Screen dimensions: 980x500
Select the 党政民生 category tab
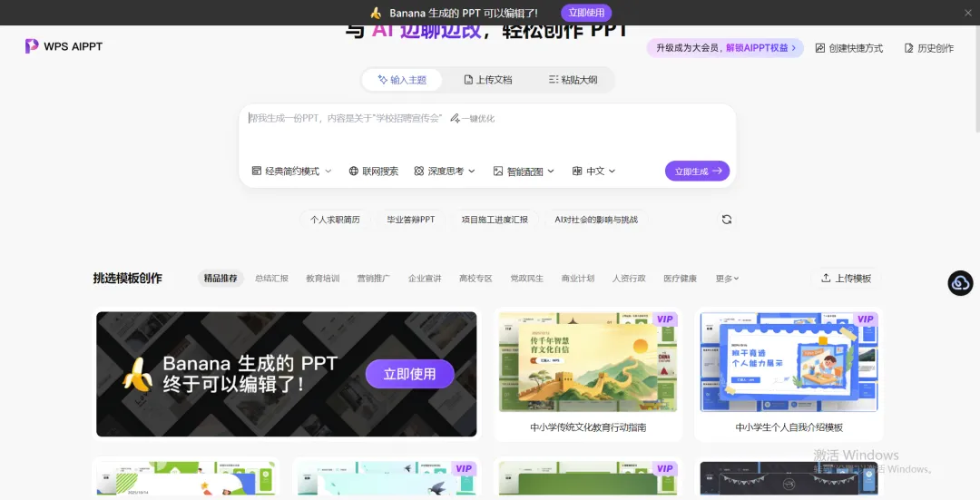527,278
